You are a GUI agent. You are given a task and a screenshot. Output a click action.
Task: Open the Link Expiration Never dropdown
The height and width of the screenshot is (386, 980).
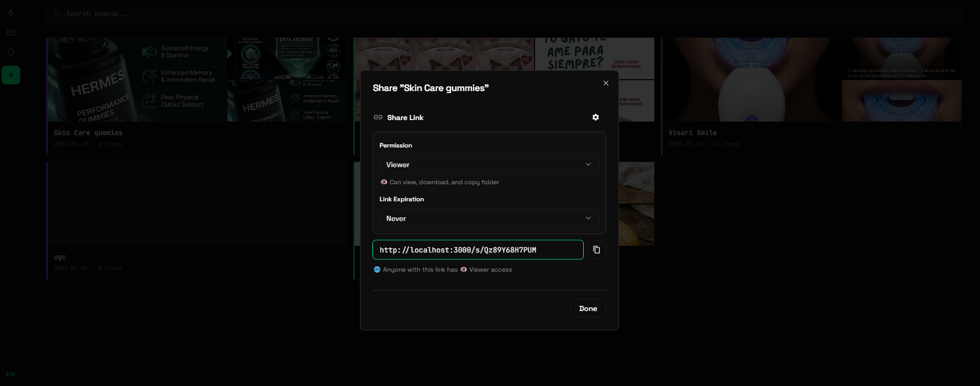pos(489,218)
